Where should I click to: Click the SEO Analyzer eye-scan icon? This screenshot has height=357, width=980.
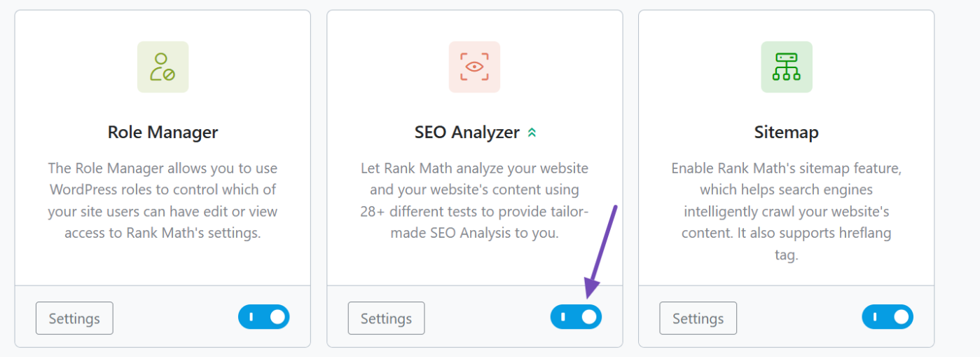click(474, 67)
